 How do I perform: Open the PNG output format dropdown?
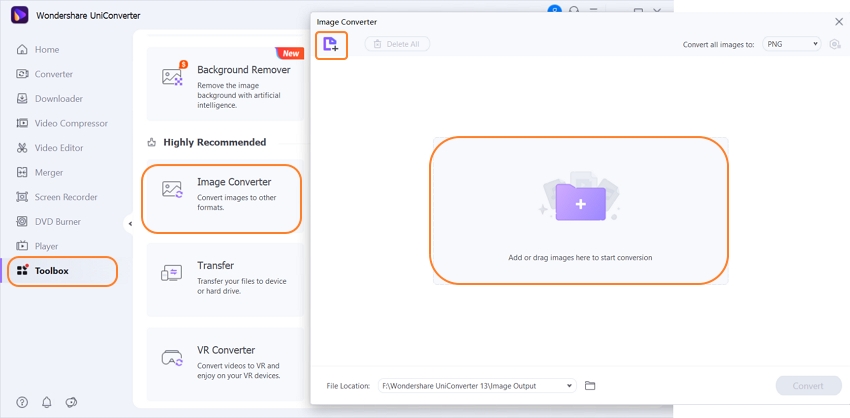pyautogui.click(x=791, y=44)
